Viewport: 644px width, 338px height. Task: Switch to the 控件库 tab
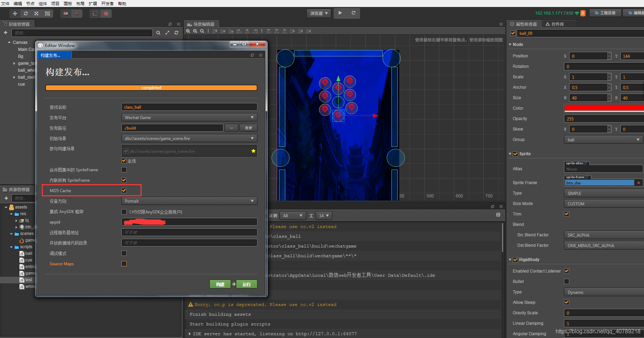point(557,24)
